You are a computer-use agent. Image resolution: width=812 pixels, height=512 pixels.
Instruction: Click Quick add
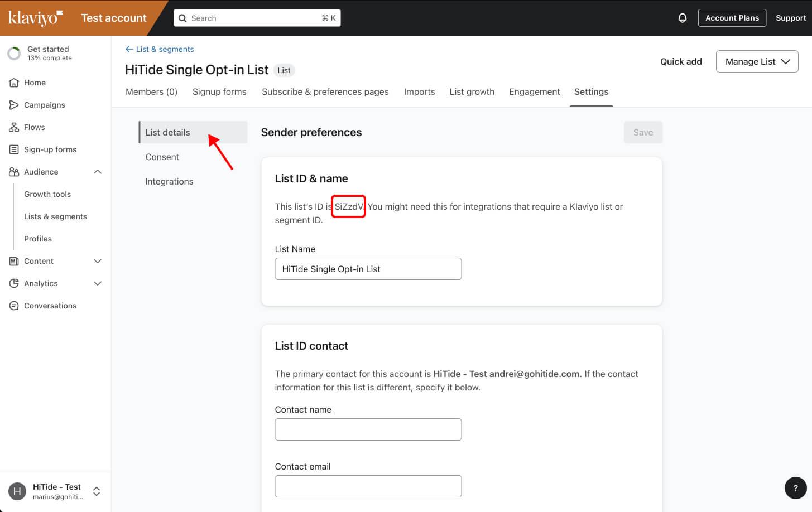click(x=681, y=61)
